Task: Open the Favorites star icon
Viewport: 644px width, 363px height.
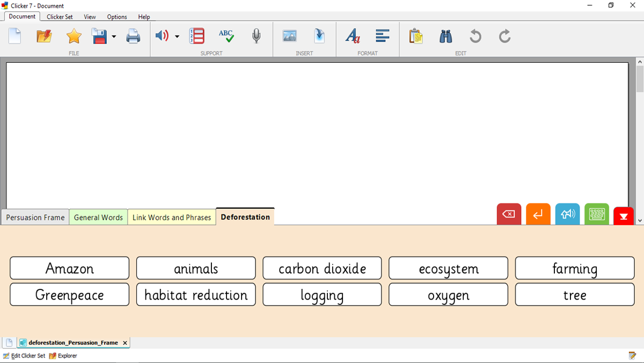Action: click(74, 37)
